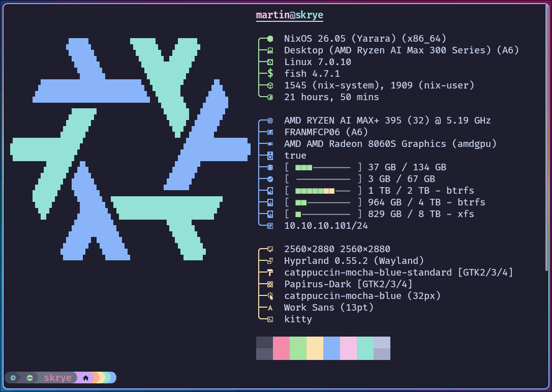The image size is (552, 392).
Task: Click the host computer icon beside Desktop line
Action: click(x=270, y=50)
